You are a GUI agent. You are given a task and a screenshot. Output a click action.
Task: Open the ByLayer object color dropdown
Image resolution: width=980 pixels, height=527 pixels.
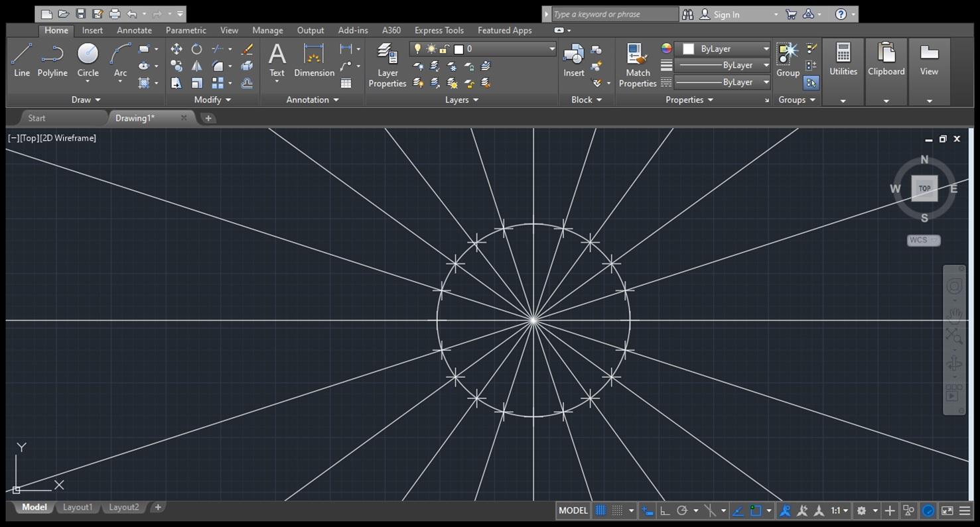tap(723, 49)
